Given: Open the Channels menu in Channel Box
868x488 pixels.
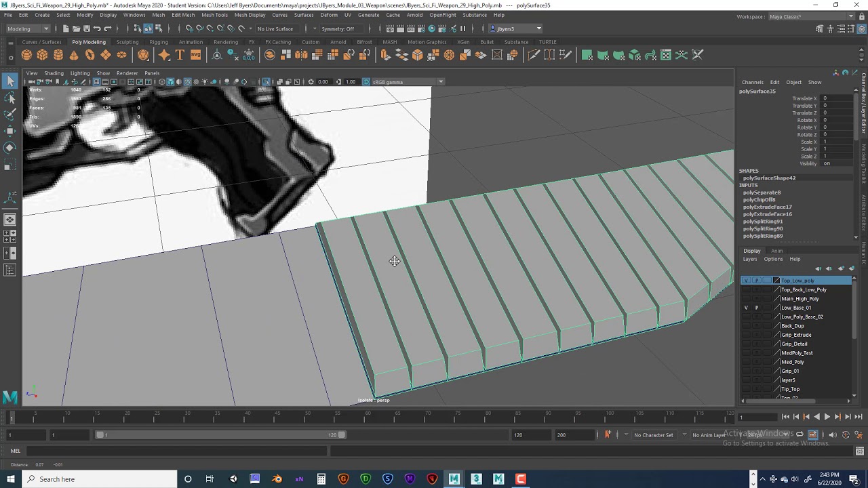Looking at the screenshot, I should [752, 83].
